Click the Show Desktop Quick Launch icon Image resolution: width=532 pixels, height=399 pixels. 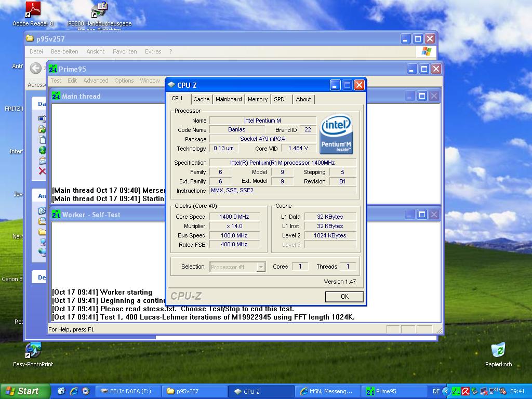(x=61, y=391)
